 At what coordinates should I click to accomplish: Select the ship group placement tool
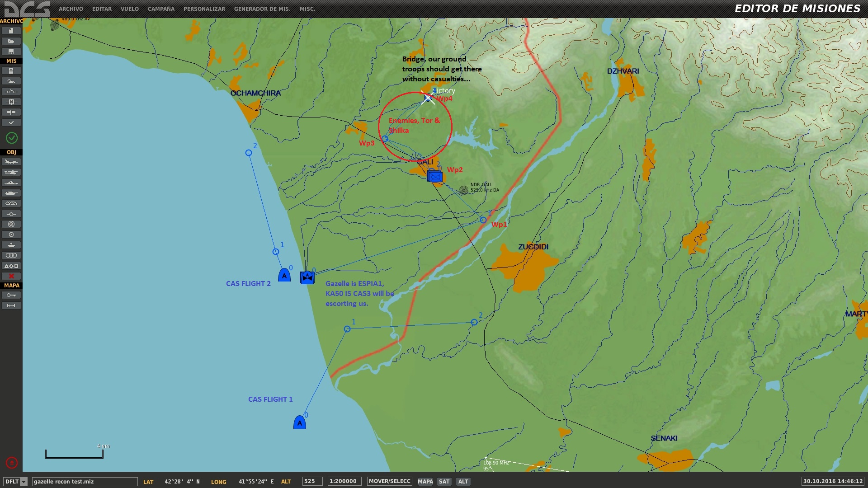click(x=11, y=183)
